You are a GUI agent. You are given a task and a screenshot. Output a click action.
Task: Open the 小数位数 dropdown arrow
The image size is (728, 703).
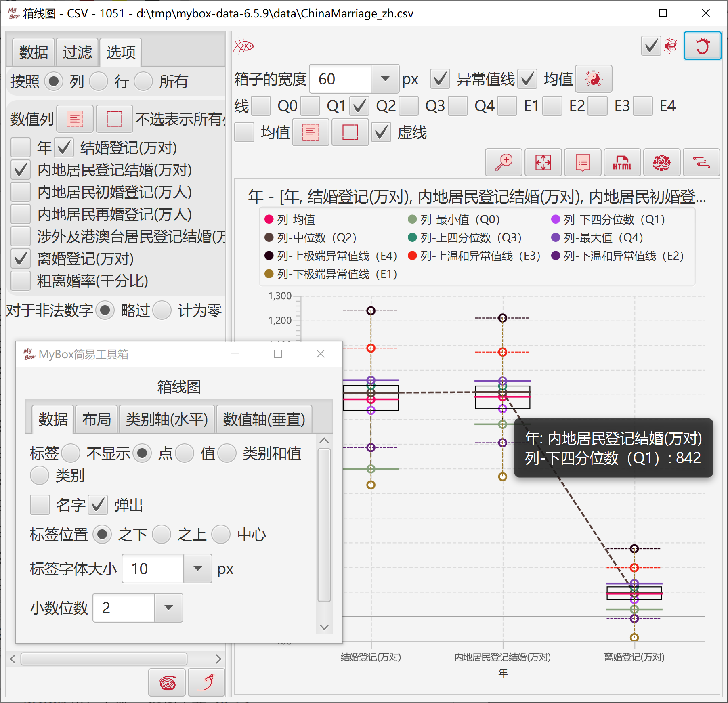168,607
